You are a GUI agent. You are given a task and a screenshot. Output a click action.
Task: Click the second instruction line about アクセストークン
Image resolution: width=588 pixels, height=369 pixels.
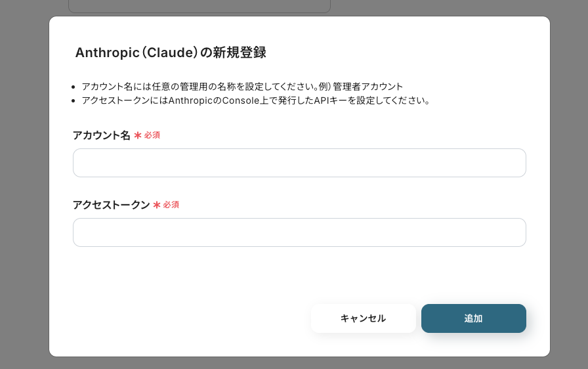click(x=256, y=100)
